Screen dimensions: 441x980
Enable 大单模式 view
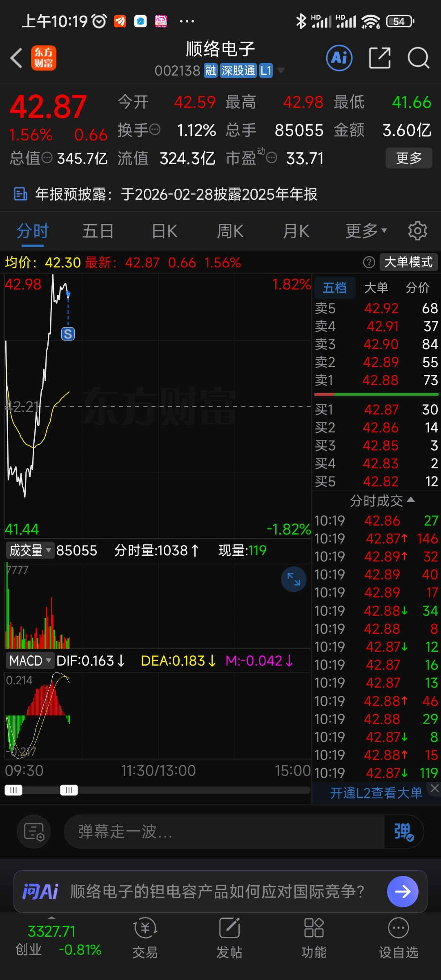[408, 262]
